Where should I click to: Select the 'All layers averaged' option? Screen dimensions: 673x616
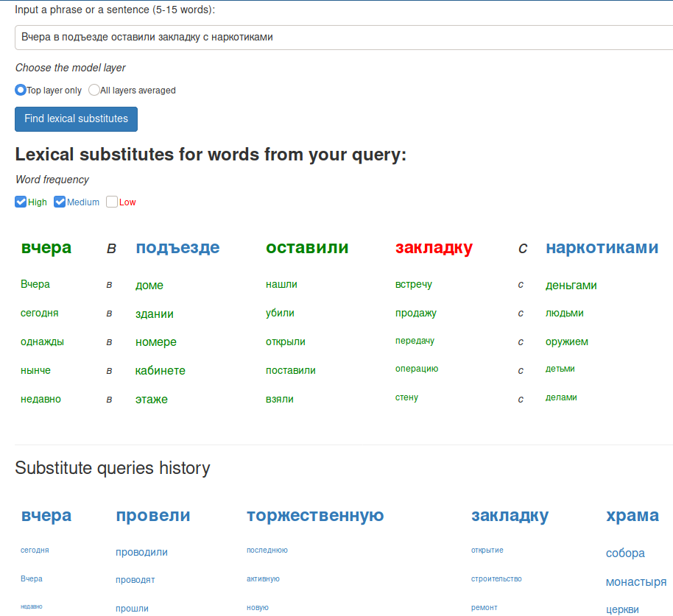coord(94,90)
